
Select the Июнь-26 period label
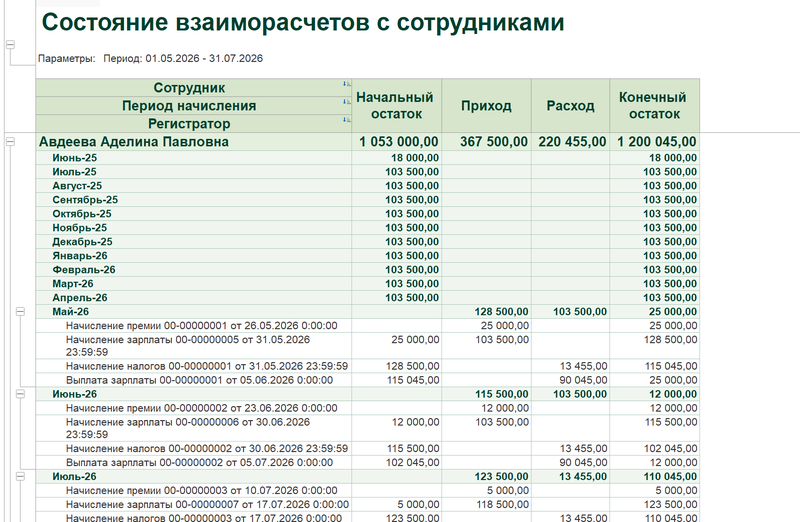click(x=74, y=394)
